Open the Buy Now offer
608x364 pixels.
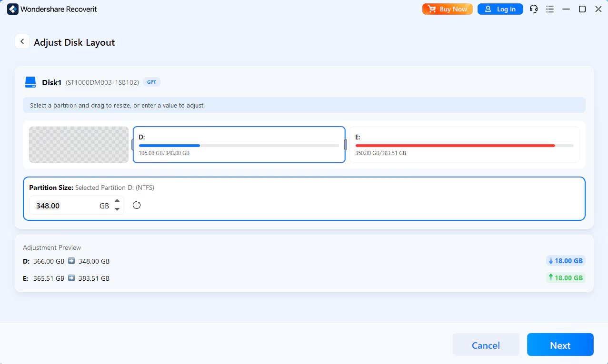[x=447, y=9]
